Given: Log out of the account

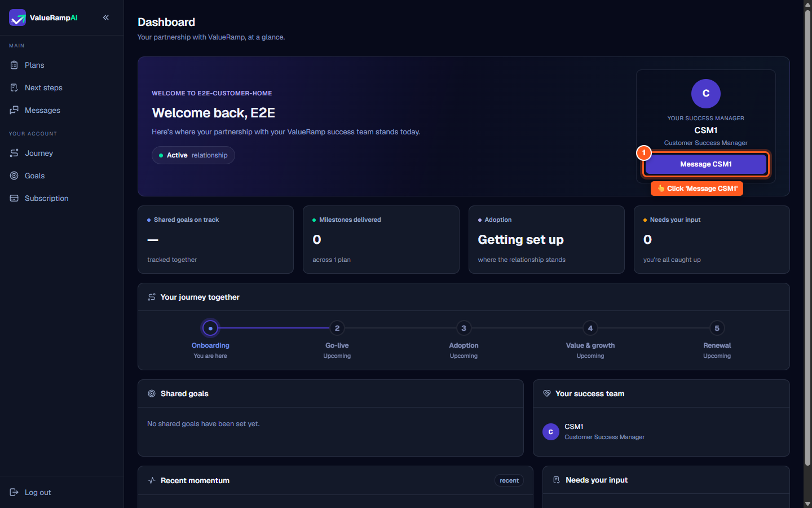Looking at the screenshot, I should (x=62, y=492).
